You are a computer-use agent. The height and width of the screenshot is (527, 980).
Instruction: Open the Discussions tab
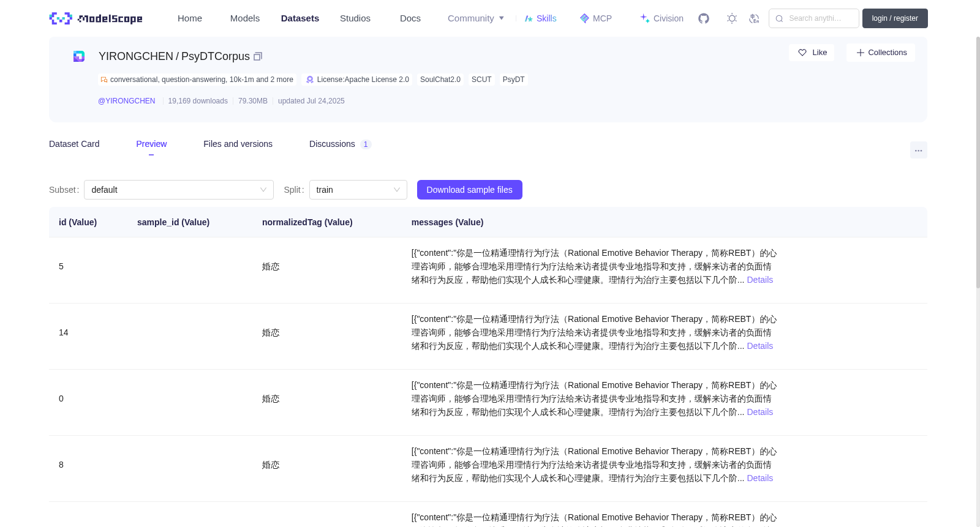point(340,144)
